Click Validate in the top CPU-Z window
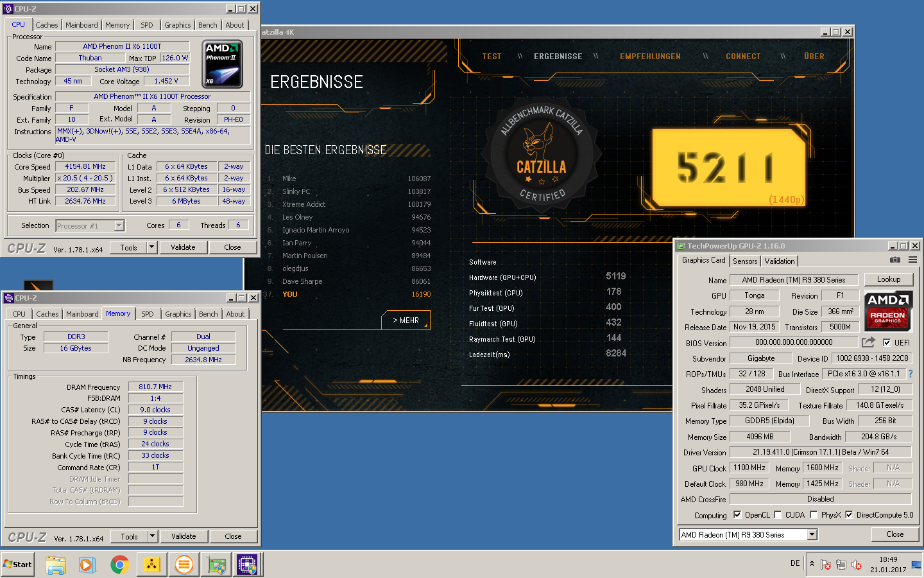The image size is (924, 578). click(183, 247)
